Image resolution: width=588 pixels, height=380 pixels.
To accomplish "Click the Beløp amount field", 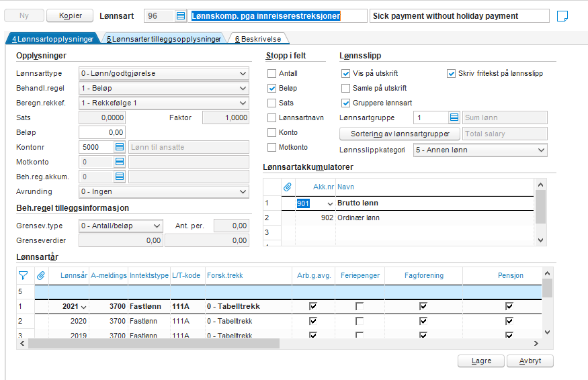I will 102,132.
